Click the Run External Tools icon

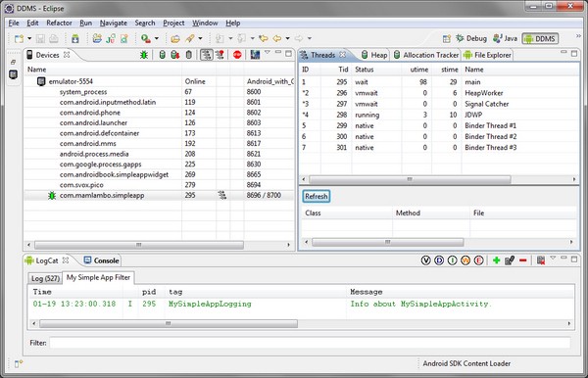click(x=146, y=38)
